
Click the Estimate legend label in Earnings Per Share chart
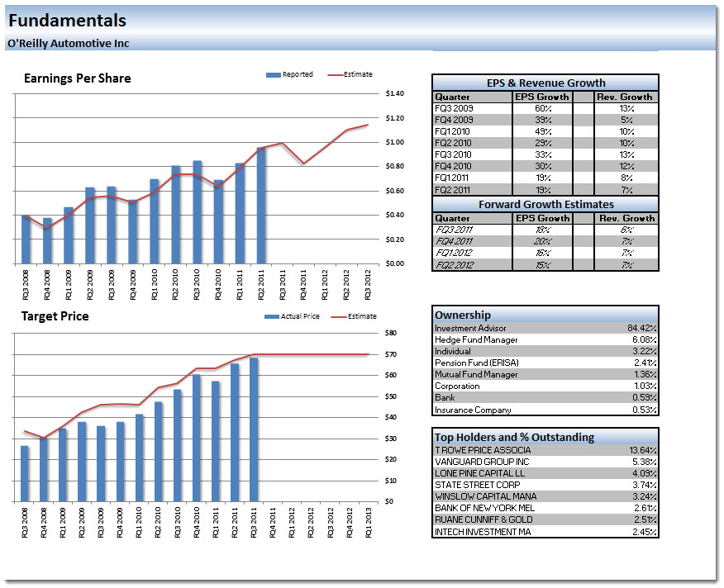[x=358, y=74]
